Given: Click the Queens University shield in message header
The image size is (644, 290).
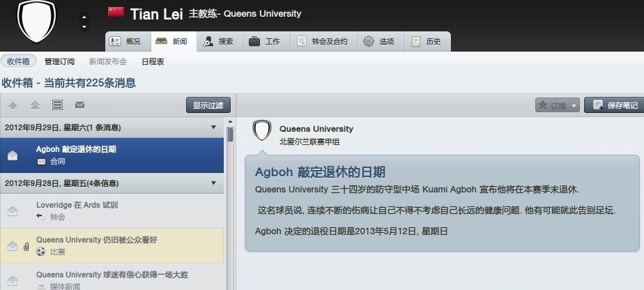Looking at the screenshot, I should [262, 130].
